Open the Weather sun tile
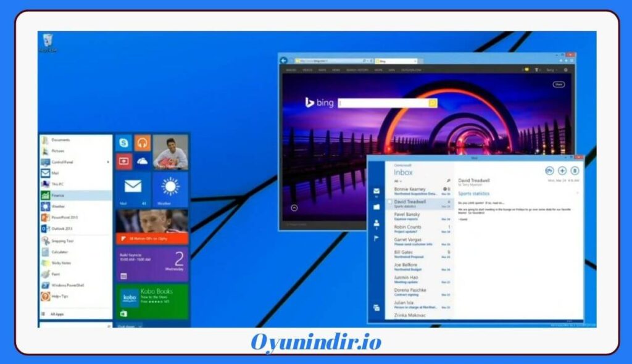Image resolution: width=632 pixels, height=364 pixels. pos(170,189)
